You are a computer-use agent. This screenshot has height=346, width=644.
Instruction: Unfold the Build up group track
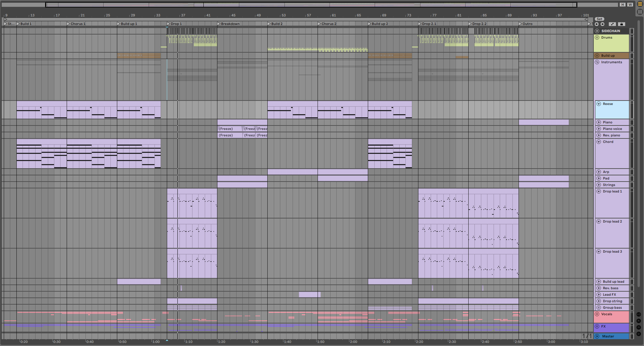tap(597, 56)
